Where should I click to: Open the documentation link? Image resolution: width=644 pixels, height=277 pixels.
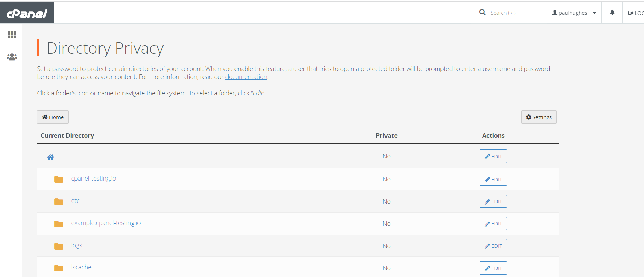pos(246,77)
